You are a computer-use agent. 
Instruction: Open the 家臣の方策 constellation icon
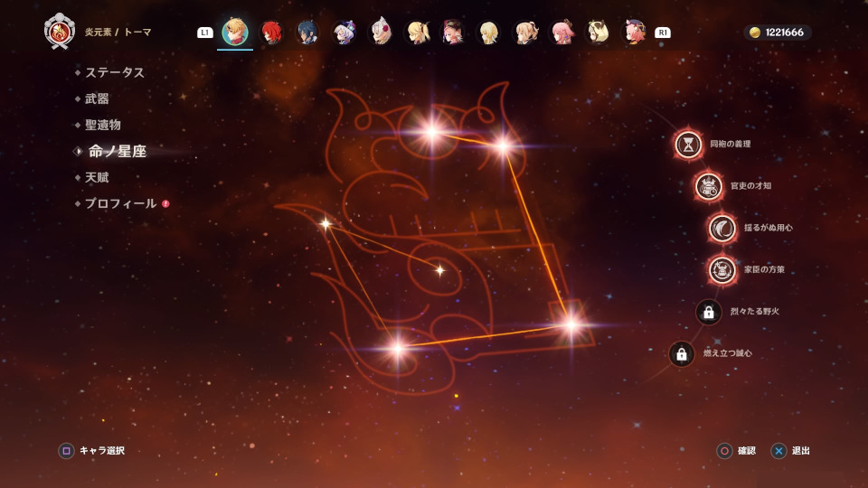point(722,270)
